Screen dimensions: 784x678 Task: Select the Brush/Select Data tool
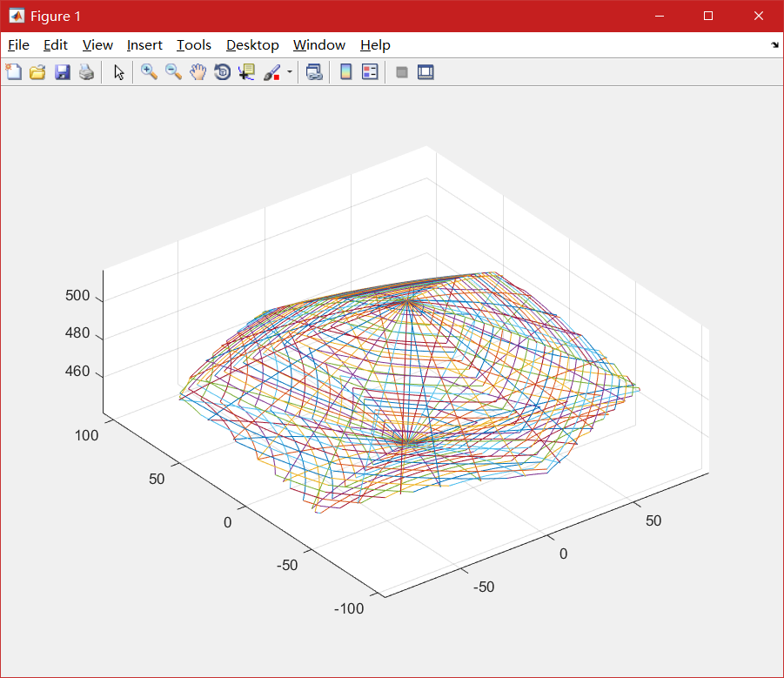pyautogui.click(x=271, y=72)
